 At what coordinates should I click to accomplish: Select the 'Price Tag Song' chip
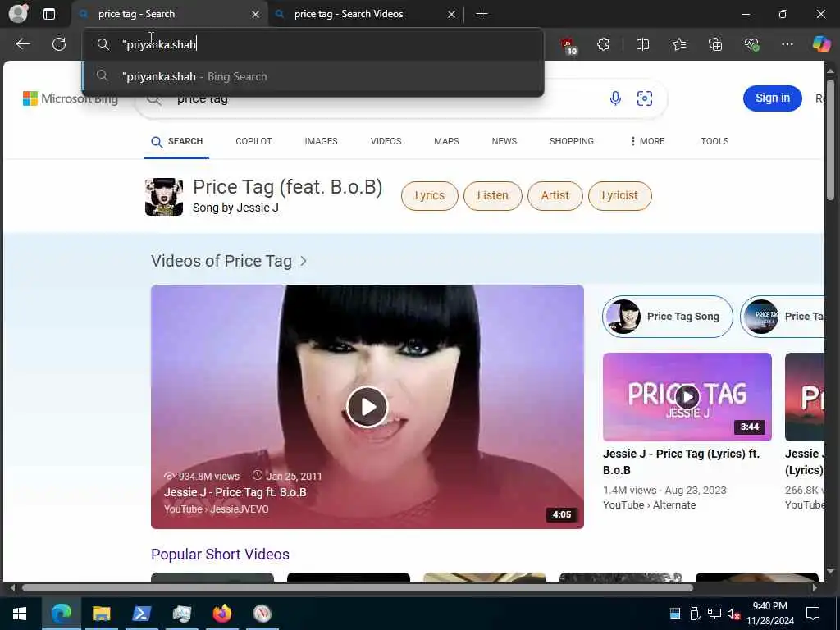(668, 316)
